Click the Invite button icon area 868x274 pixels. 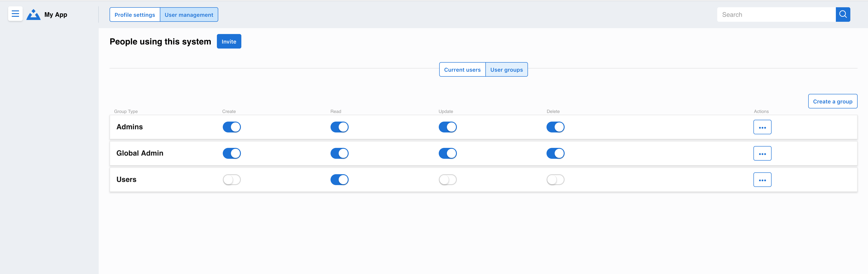[x=229, y=41]
